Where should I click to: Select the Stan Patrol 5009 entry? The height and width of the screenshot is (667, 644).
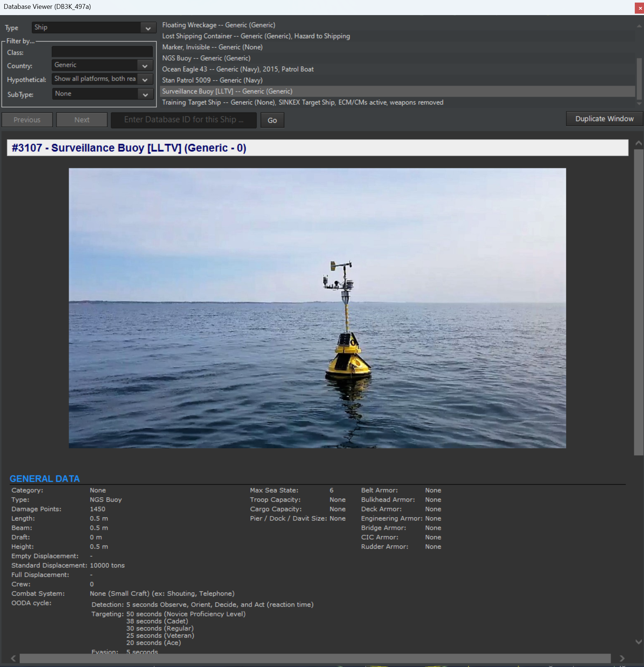212,80
